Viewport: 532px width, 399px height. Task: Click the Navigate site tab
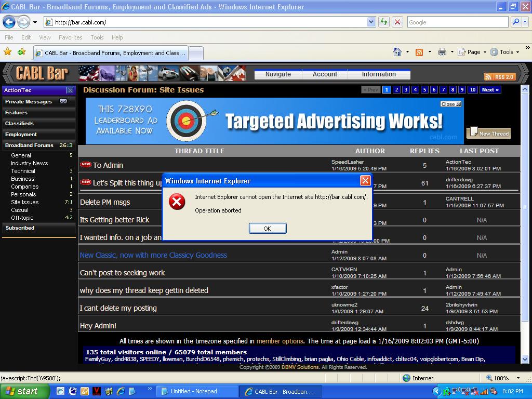(278, 74)
